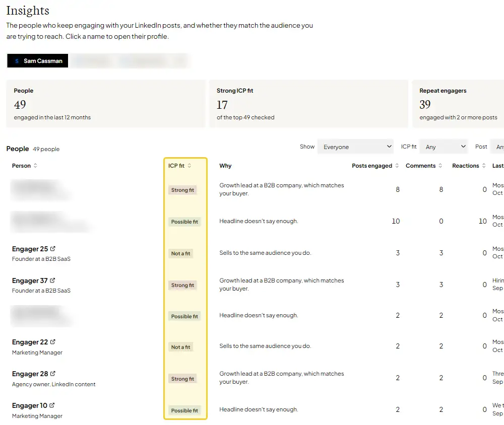Click the Posts engaged value 10
504x425 pixels.
(x=396, y=221)
